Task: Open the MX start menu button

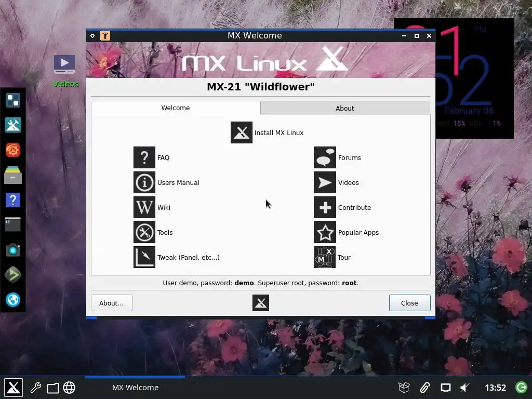Action: coord(13,388)
